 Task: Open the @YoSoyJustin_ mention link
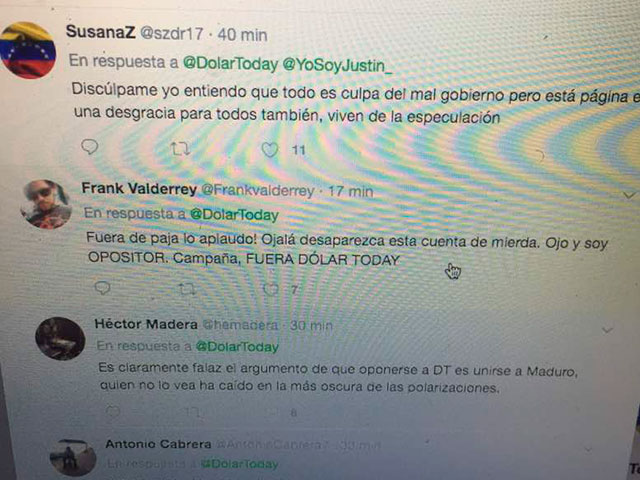(338, 65)
